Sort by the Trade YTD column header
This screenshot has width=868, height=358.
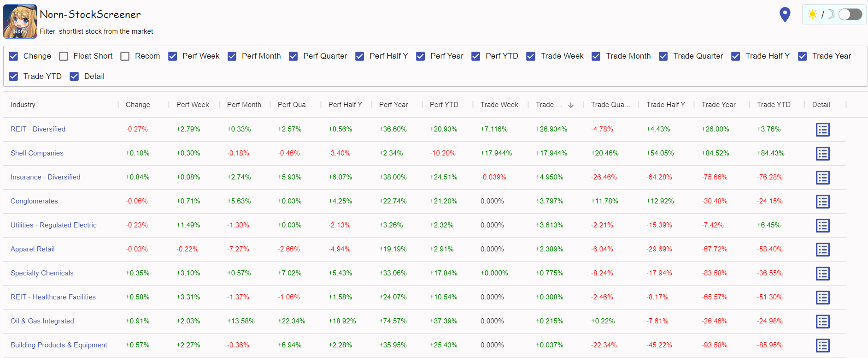pyautogui.click(x=773, y=105)
